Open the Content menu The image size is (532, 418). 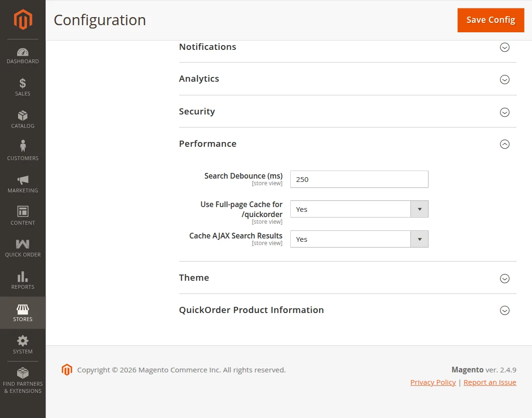pos(23,216)
